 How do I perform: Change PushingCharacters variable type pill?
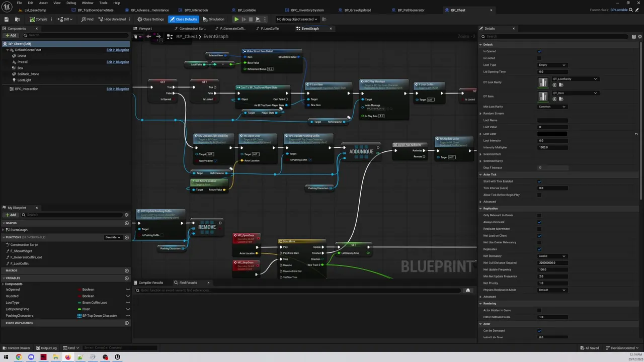[97, 316]
